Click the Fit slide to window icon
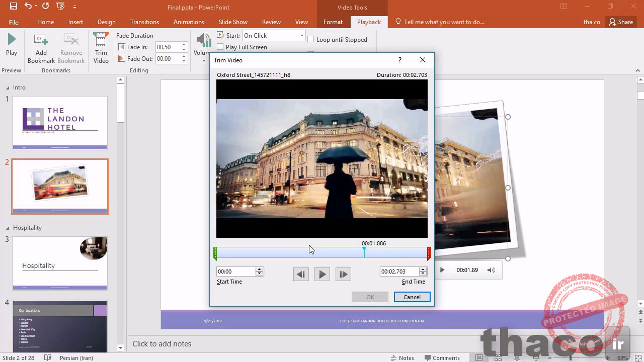Image resolution: width=644 pixels, height=362 pixels. click(637, 357)
